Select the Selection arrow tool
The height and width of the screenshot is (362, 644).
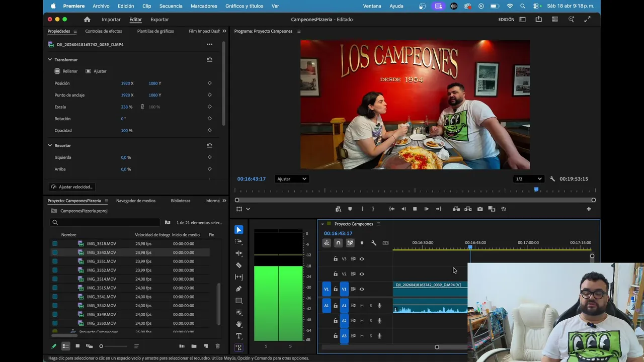[x=238, y=230]
